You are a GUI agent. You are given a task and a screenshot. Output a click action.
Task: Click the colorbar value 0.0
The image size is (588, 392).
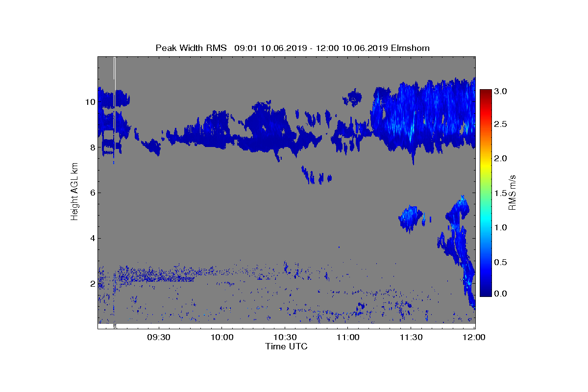pos(500,294)
